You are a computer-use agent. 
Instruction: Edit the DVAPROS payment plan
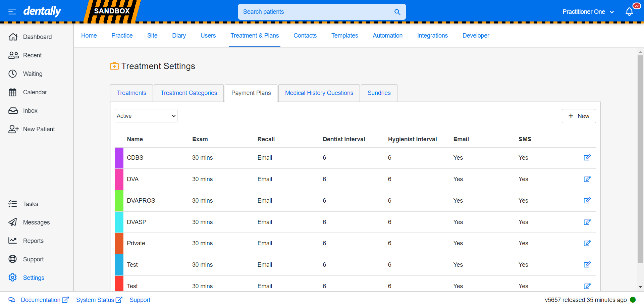[587, 201]
